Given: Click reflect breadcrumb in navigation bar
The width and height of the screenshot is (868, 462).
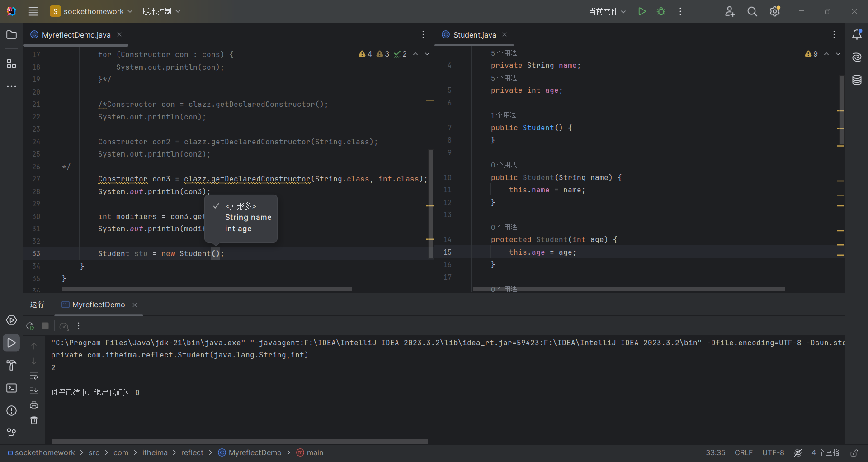Looking at the screenshot, I should coord(192,453).
